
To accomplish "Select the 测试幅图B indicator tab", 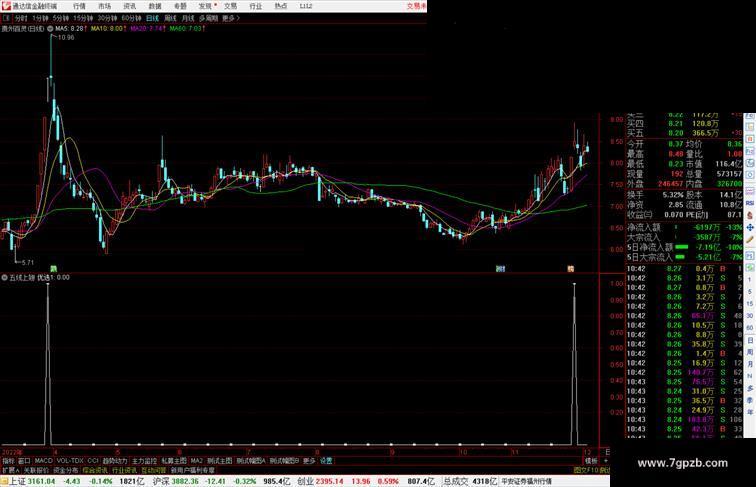I will 284,461.
